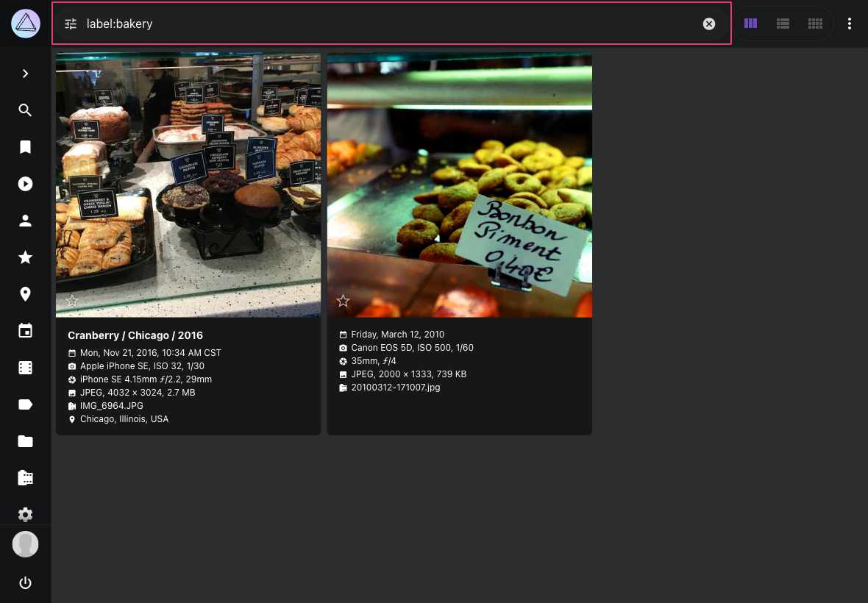
Task: Open the Labels section in the sidebar
Action: pos(26,404)
